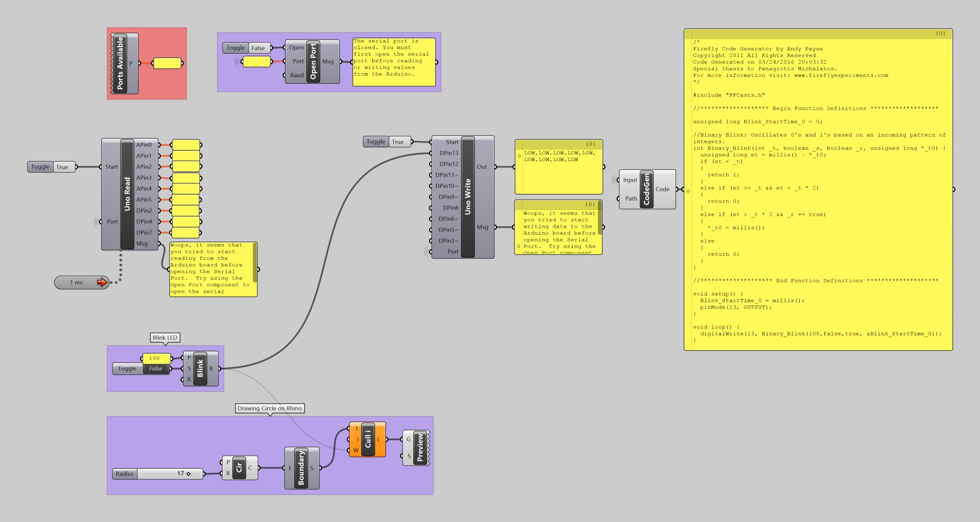
Task: Select the Uno Write component
Action: click(x=469, y=196)
